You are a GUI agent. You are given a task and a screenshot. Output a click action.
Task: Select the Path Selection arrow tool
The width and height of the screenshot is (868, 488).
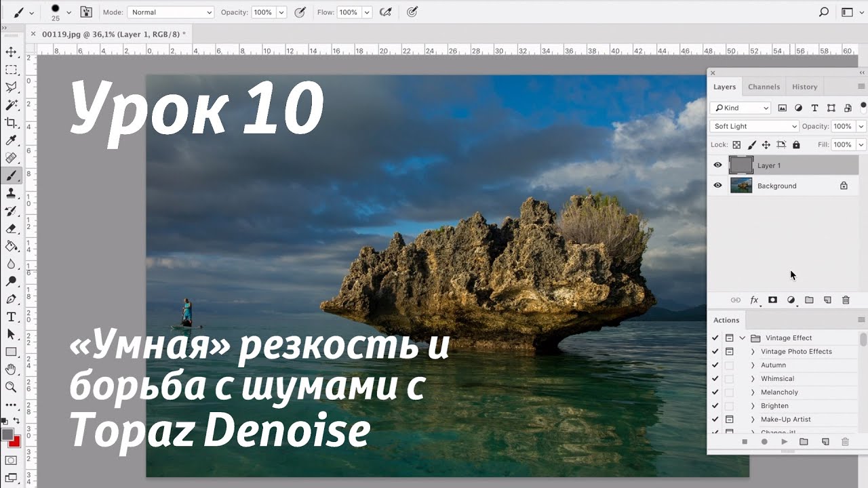(x=11, y=334)
